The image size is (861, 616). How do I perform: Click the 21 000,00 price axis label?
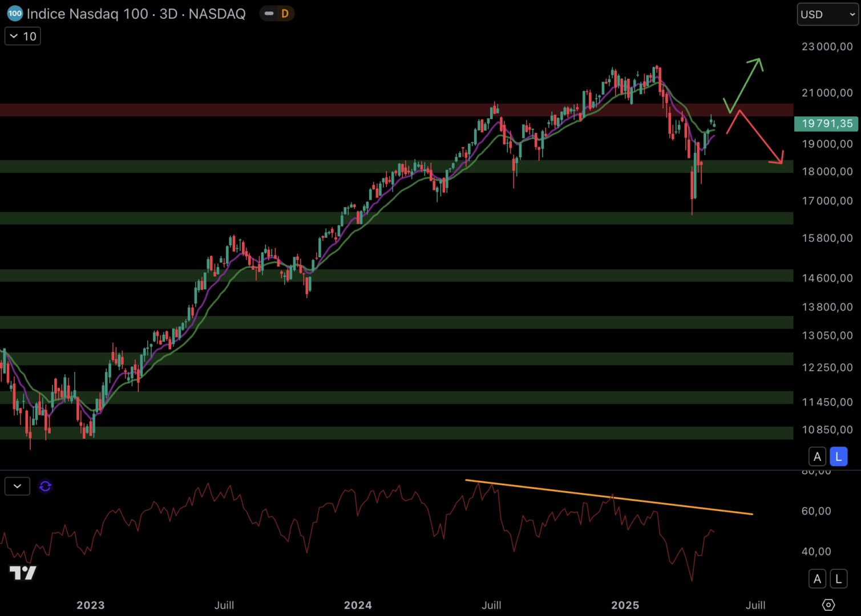click(827, 93)
